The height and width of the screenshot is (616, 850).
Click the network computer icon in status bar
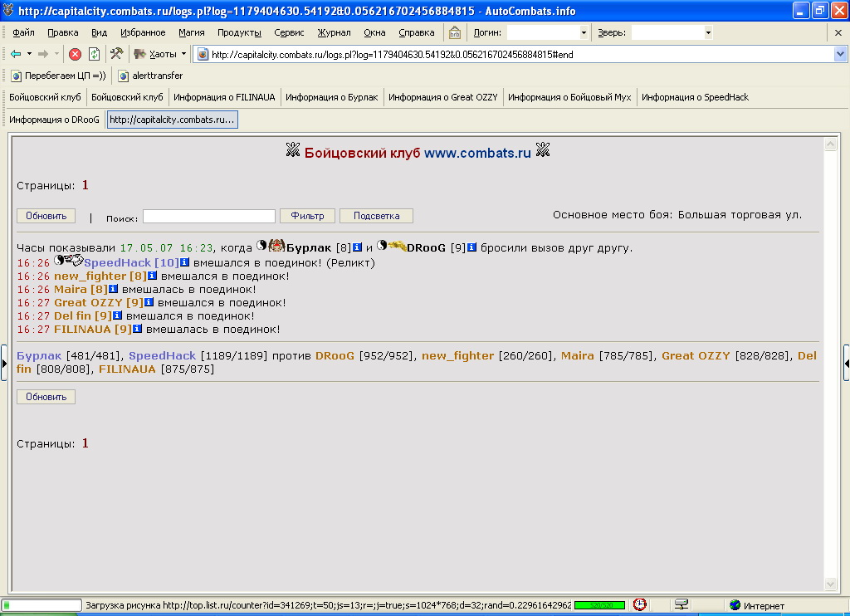pyautogui.click(x=681, y=604)
